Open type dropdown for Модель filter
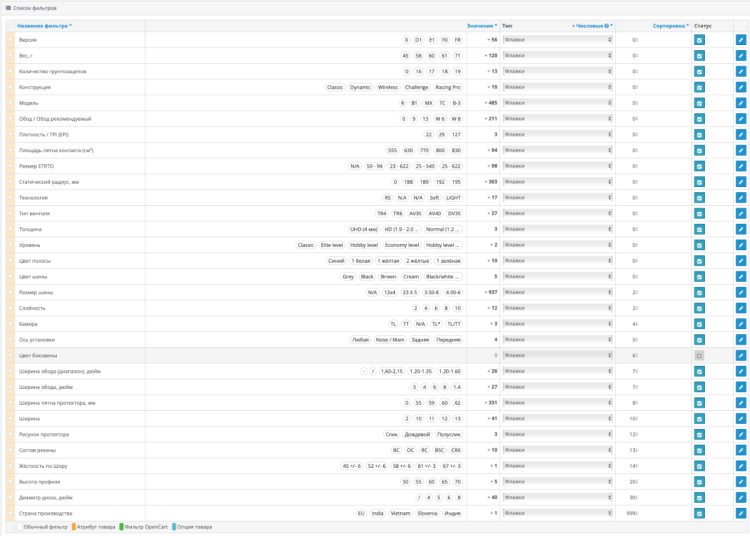Viewport: 750px width, 536px height. pyautogui.click(x=557, y=103)
